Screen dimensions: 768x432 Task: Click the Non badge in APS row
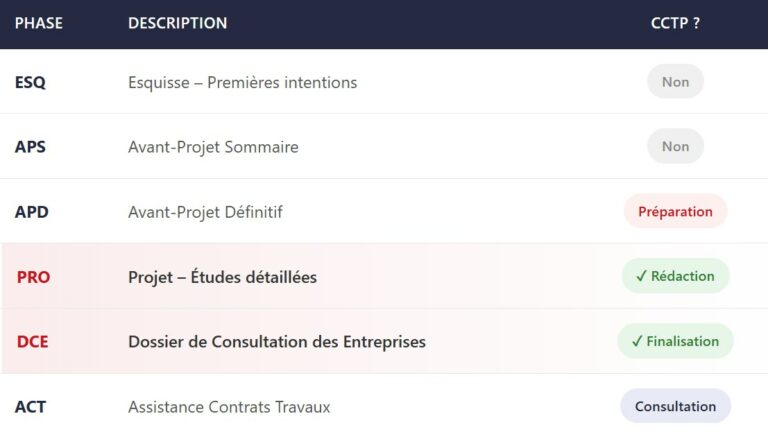[675, 147]
